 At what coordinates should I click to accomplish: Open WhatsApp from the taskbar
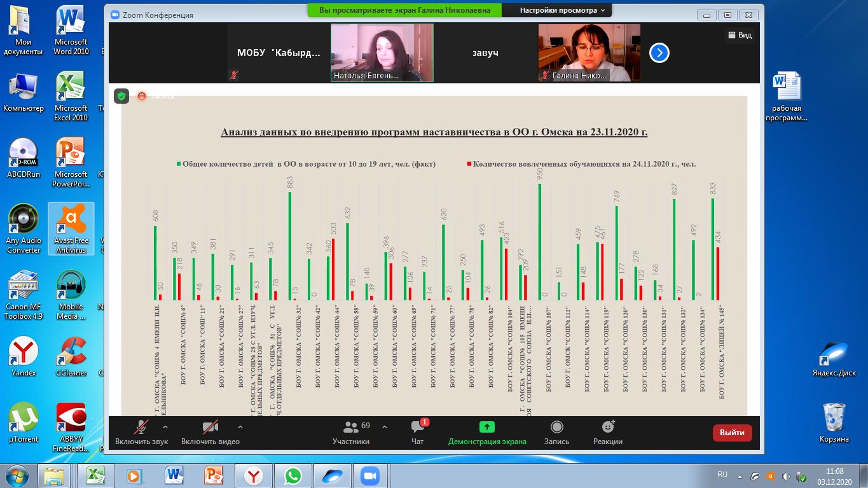[293, 475]
